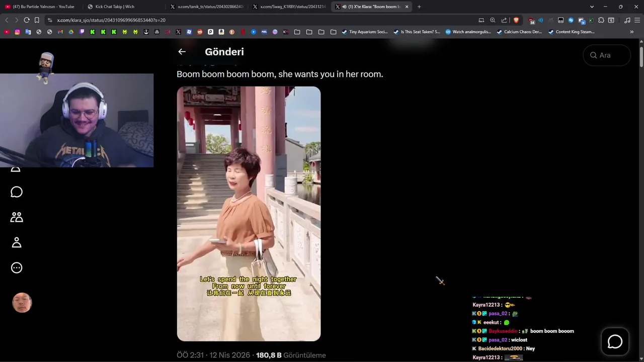Open the DuckDuckGo bookmark icon
Screen dimensions: 644x362
click(x=232, y=32)
